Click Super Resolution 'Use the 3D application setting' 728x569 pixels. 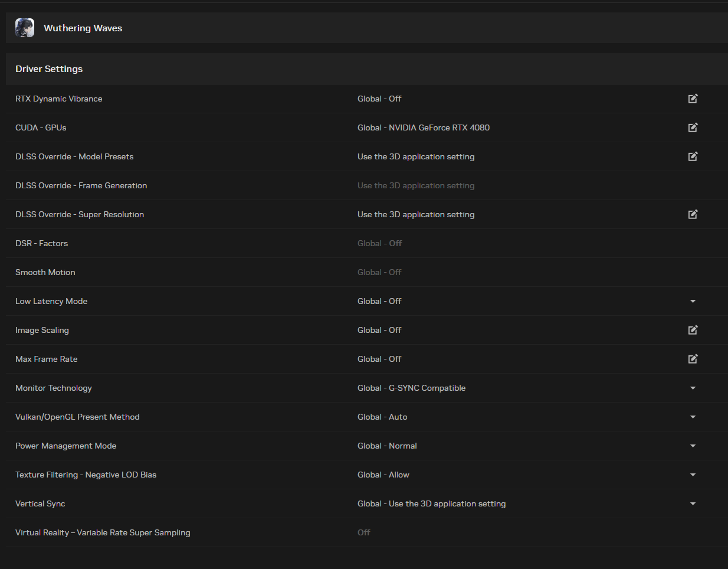(x=416, y=214)
